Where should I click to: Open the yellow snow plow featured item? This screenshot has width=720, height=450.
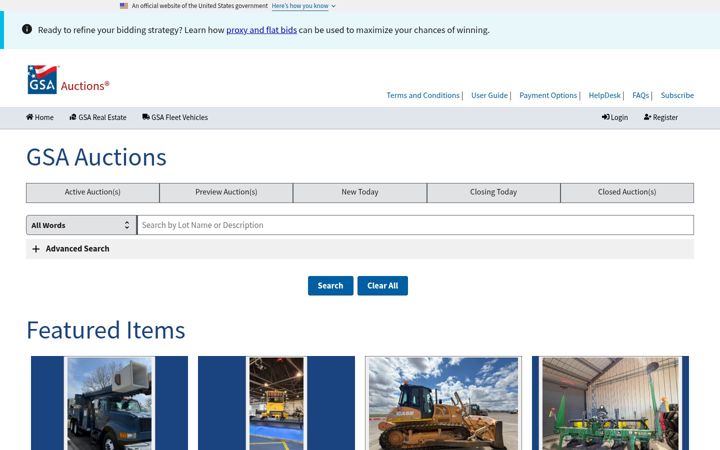[x=276, y=403]
